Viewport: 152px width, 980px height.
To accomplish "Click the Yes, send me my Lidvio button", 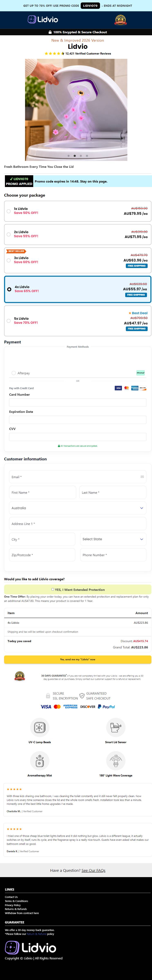I will pyautogui.click(x=78, y=659).
